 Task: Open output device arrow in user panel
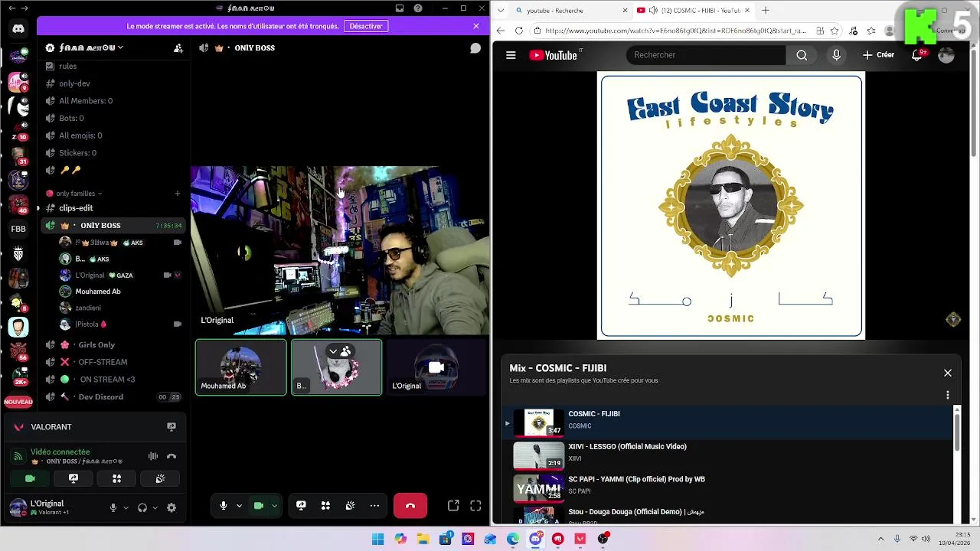(155, 507)
